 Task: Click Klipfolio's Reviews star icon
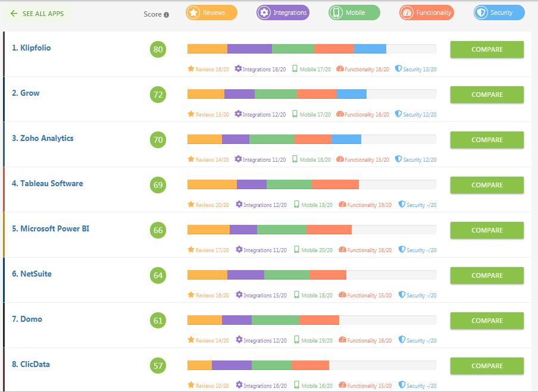click(191, 68)
